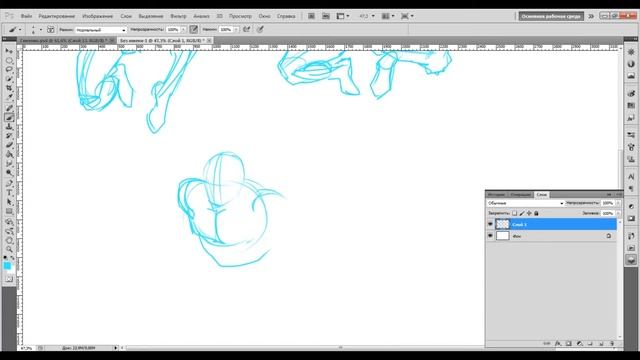Select the Rectangle shape tool
640x360 pixels.
coord(9,211)
